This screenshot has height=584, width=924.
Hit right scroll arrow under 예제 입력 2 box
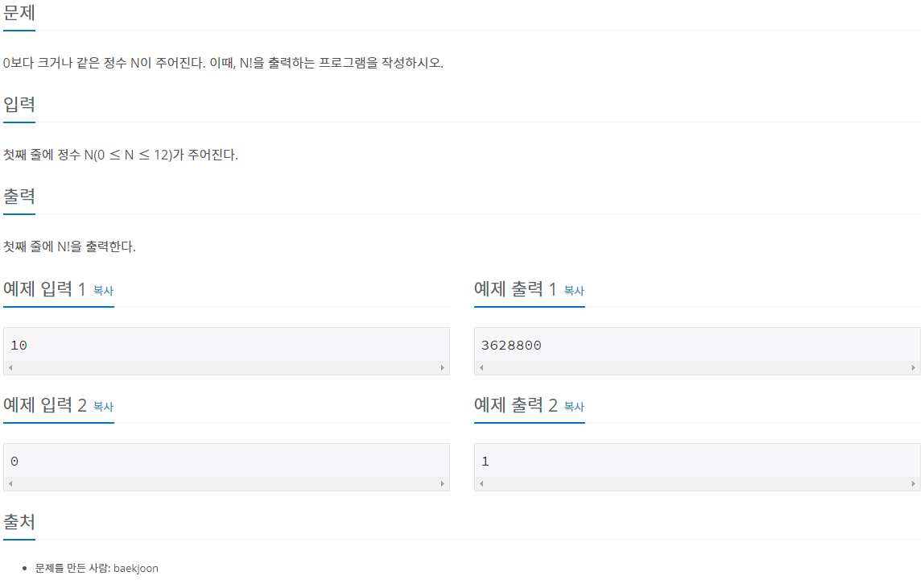click(x=443, y=484)
